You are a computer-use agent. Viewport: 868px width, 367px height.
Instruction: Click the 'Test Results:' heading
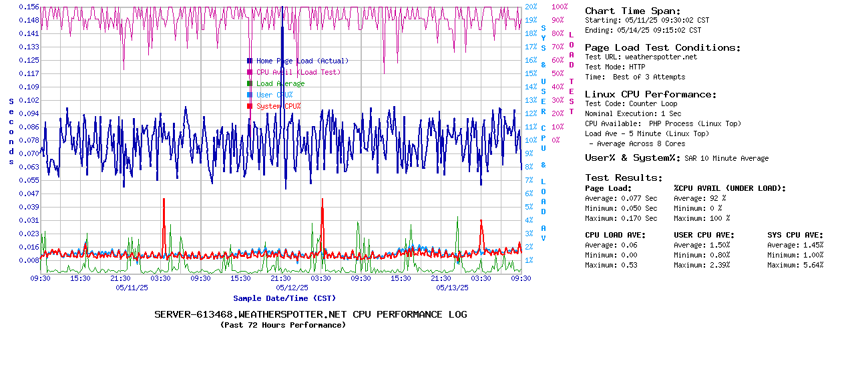tap(624, 177)
